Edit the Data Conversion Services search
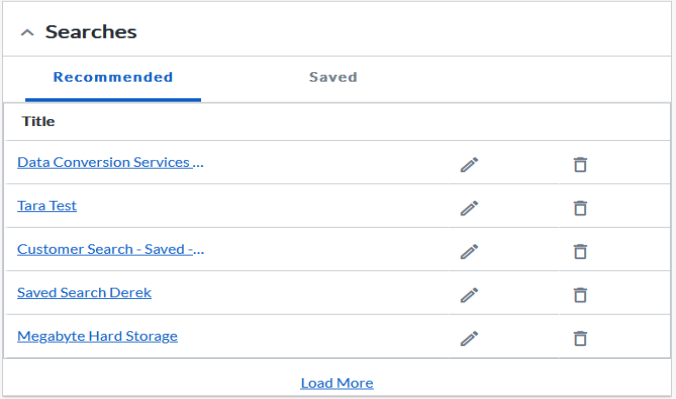Screen dimensions: 676x399 pyautogui.click(x=469, y=164)
